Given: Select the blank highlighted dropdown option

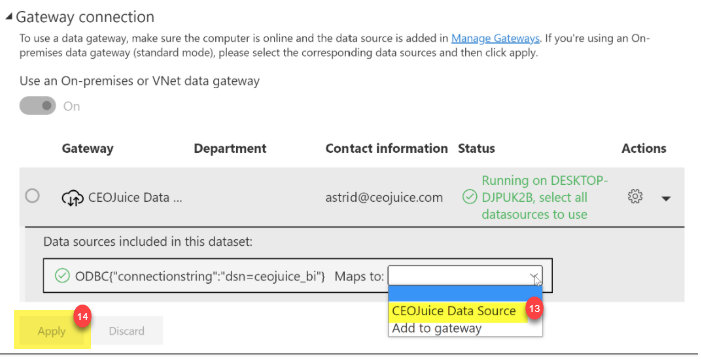Looking at the screenshot, I should 465,294.
